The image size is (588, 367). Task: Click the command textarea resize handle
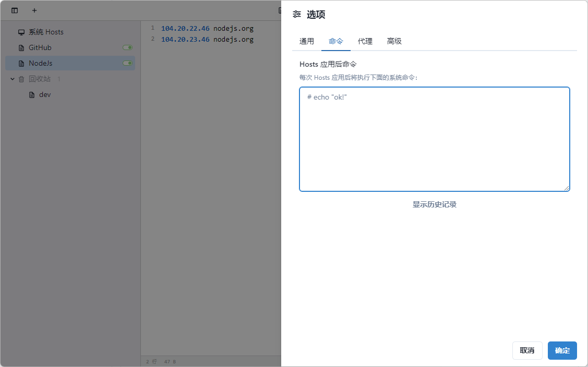[x=567, y=188]
